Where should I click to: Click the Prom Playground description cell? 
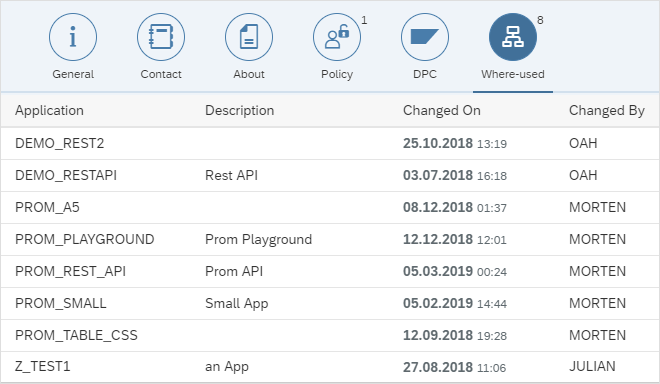click(258, 240)
